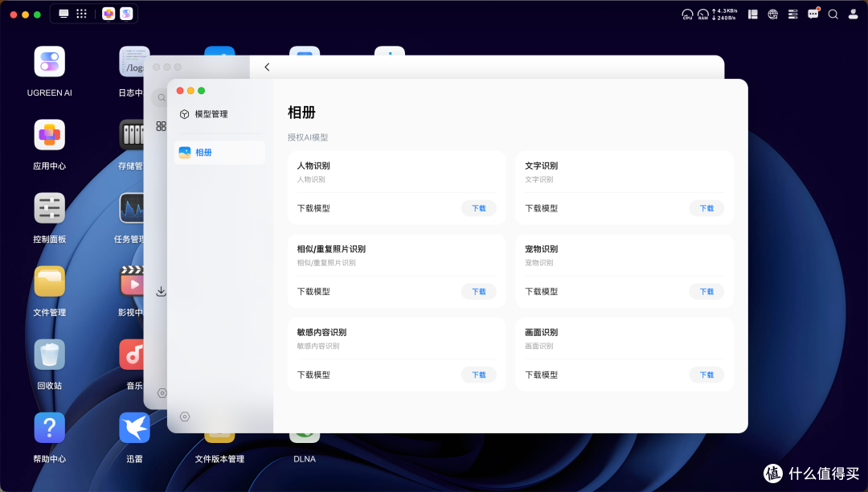Open the panel layout icon in top bar
868x492 pixels.
click(753, 14)
